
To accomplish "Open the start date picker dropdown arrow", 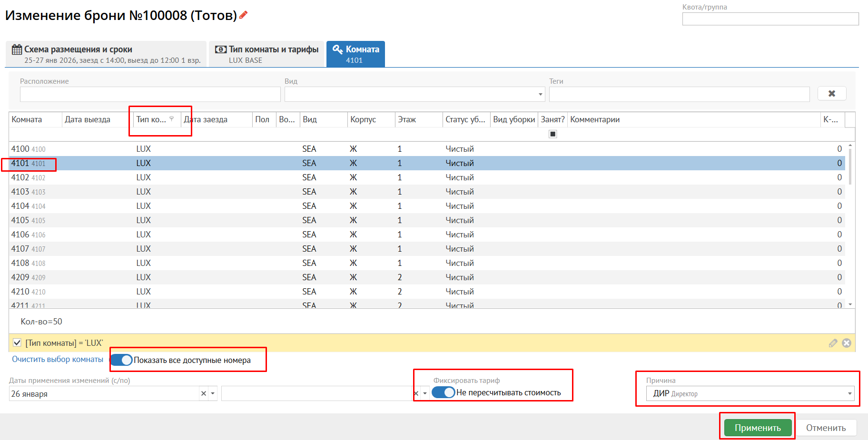I will pos(213,393).
